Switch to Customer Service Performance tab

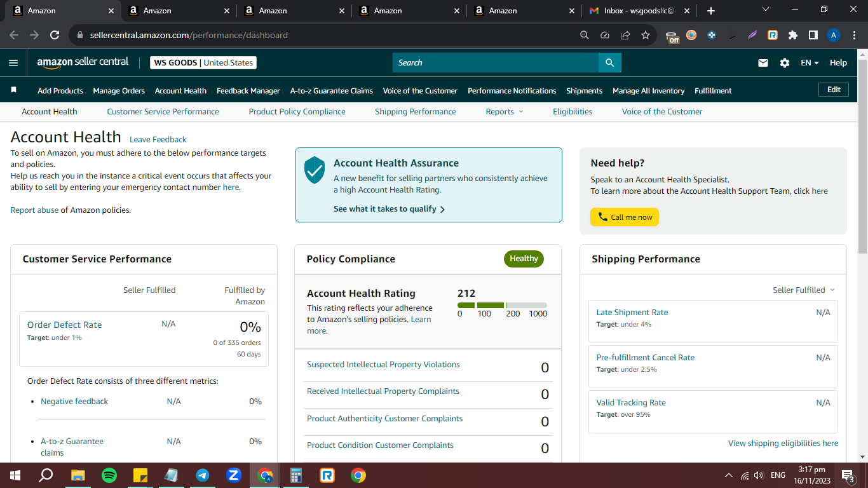(x=163, y=112)
